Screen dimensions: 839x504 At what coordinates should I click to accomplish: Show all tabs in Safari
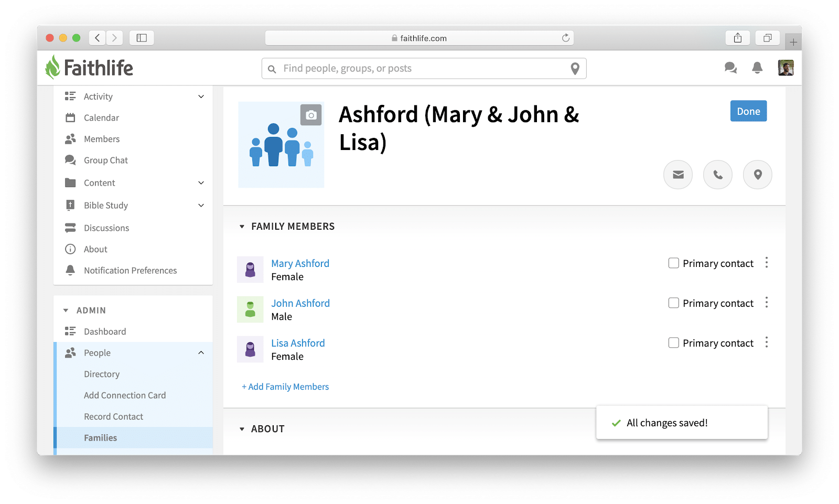pos(768,38)
